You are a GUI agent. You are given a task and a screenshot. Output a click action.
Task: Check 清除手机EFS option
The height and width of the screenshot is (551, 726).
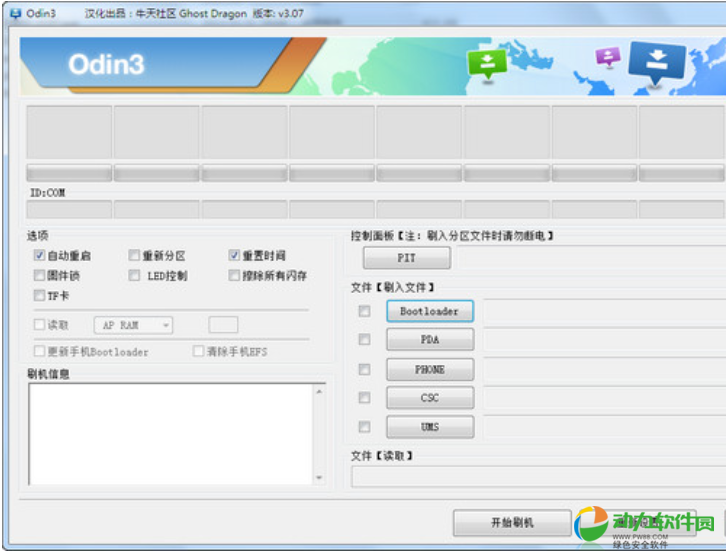click(x=199, y=351)
